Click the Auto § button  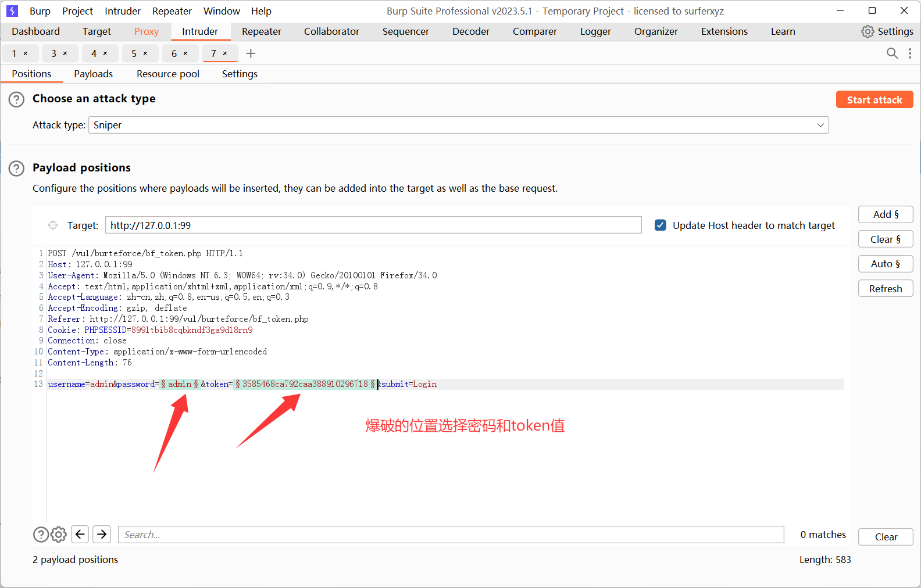(x=886, y=264)
